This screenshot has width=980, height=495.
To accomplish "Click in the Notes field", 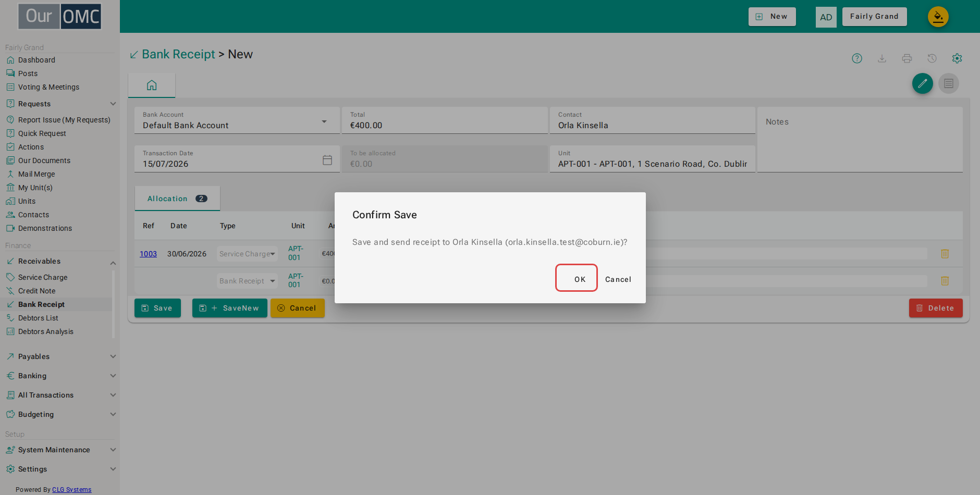I will point(860,139).
